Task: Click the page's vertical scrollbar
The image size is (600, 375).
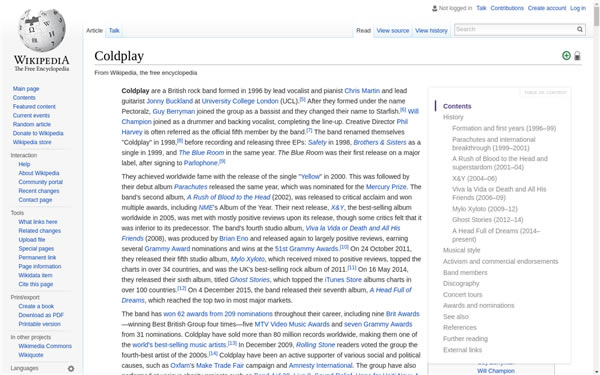Action: (x=597, y=188)
